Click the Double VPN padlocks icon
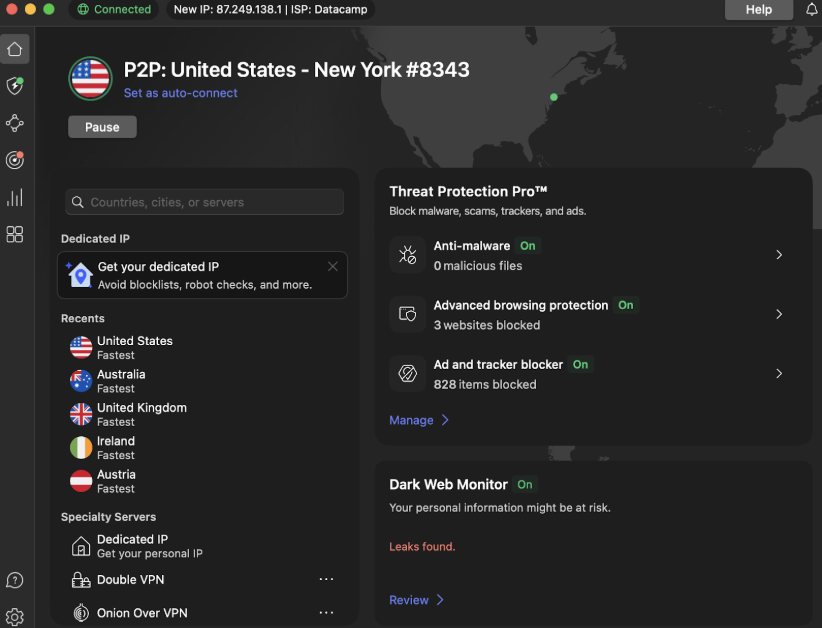The height and width of the screenshot is (628, 822). click(81, 580)
